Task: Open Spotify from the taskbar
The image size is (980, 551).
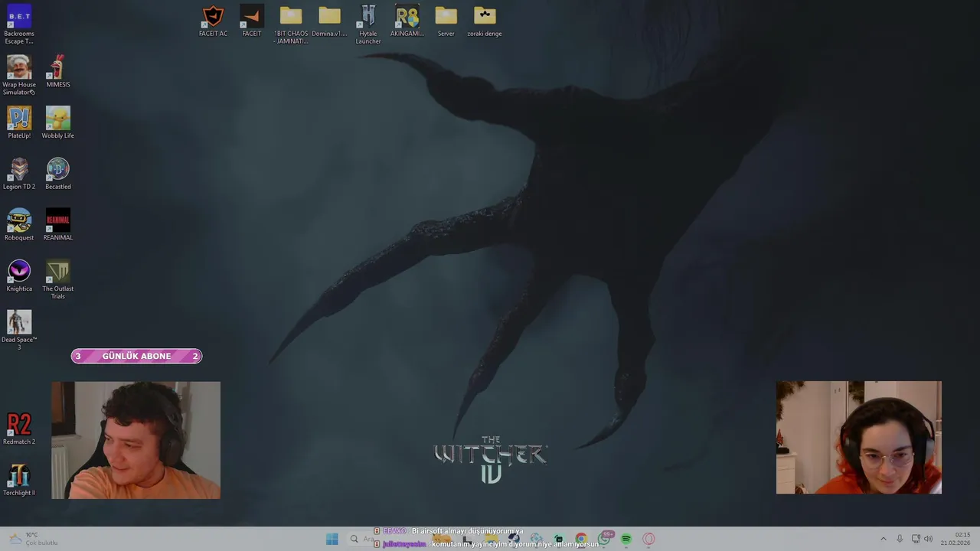Action: tap(626, 540)
